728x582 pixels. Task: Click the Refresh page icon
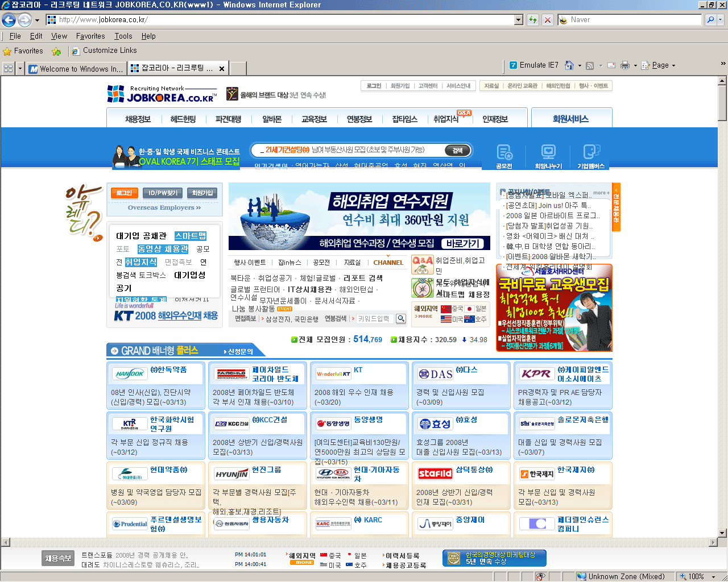[533, 20]
